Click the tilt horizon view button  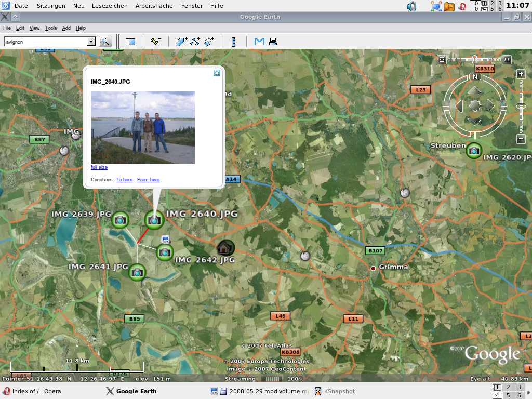tap(507, 60)
